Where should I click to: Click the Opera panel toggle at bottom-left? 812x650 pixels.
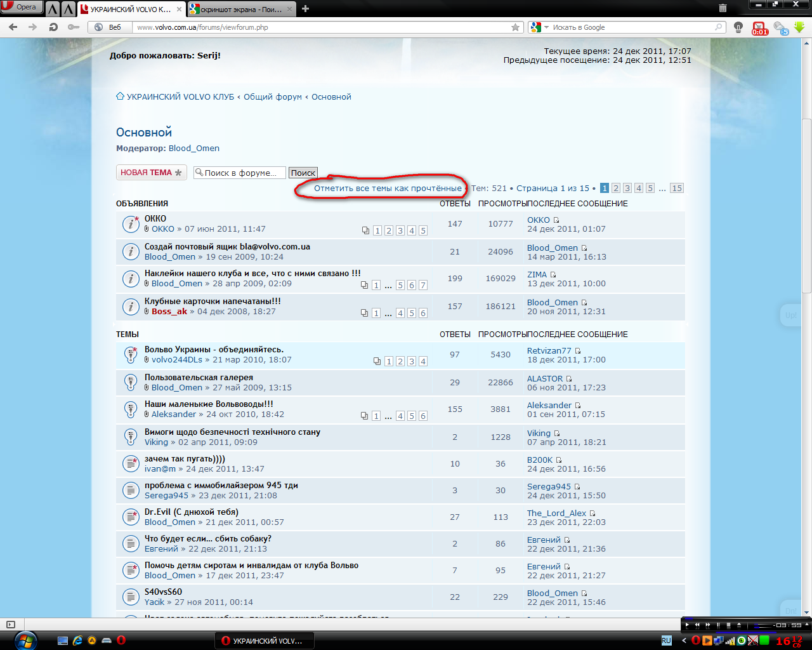click(10, 625)
